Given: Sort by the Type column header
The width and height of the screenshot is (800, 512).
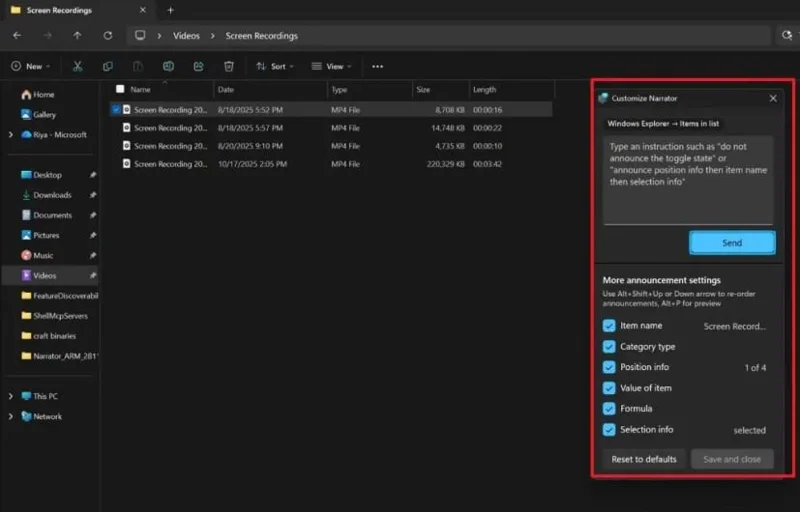Looking at the screenshot, I should (x=370, y=90).
